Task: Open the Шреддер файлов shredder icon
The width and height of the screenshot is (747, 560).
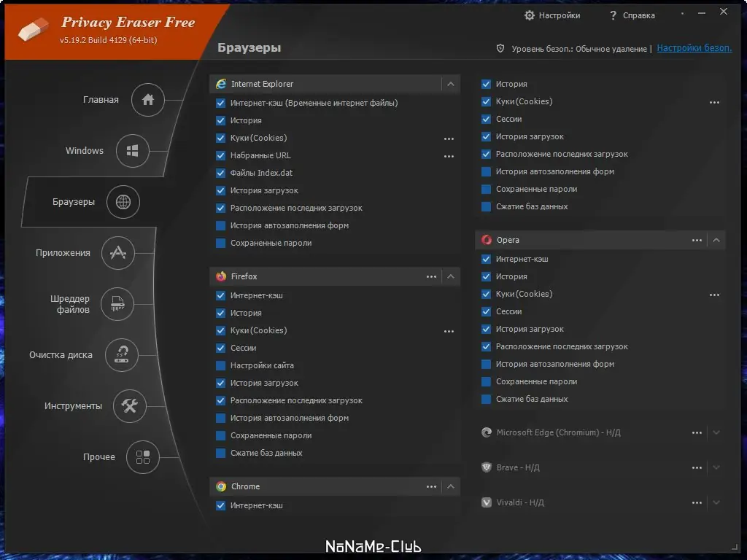Action: tap(117, 304)
